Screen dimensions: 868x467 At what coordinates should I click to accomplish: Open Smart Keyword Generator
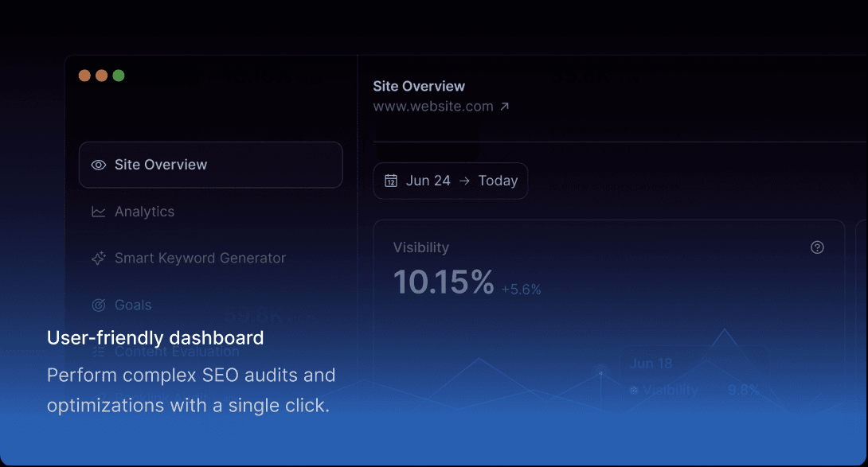[189, 259]
